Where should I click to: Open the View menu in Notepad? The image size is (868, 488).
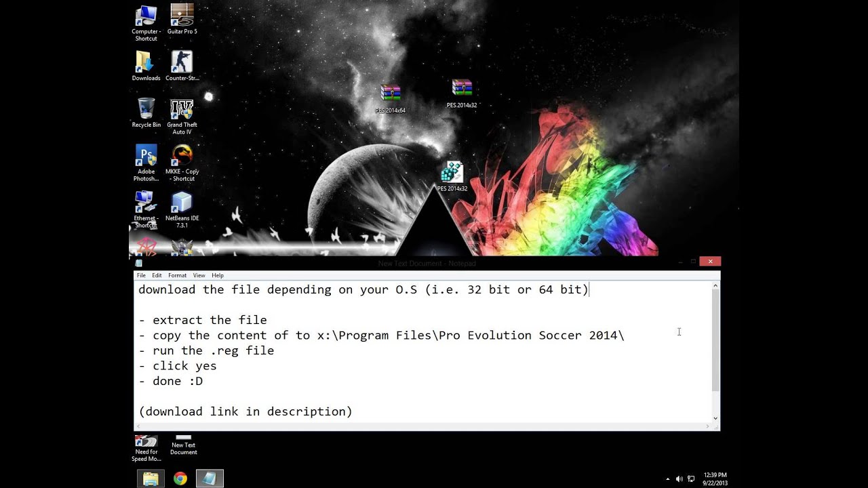coord(199,275)
